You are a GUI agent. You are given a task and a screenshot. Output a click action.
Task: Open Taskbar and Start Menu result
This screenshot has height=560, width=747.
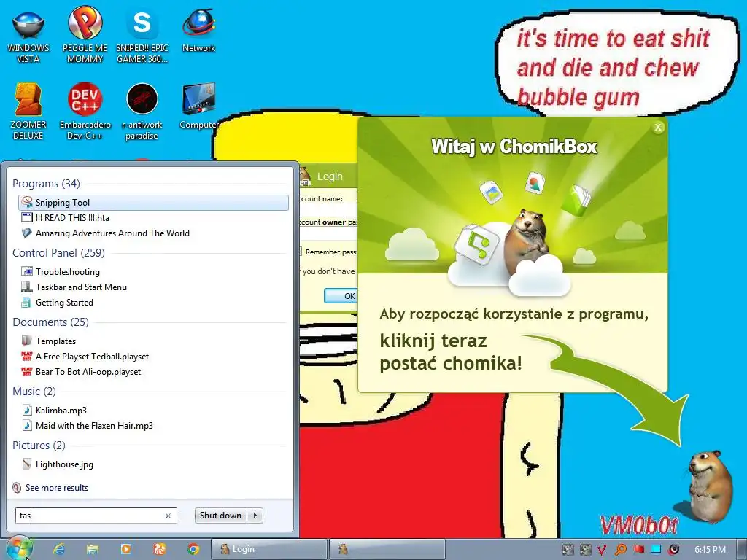pyautogui.click(x=153, y=287)
